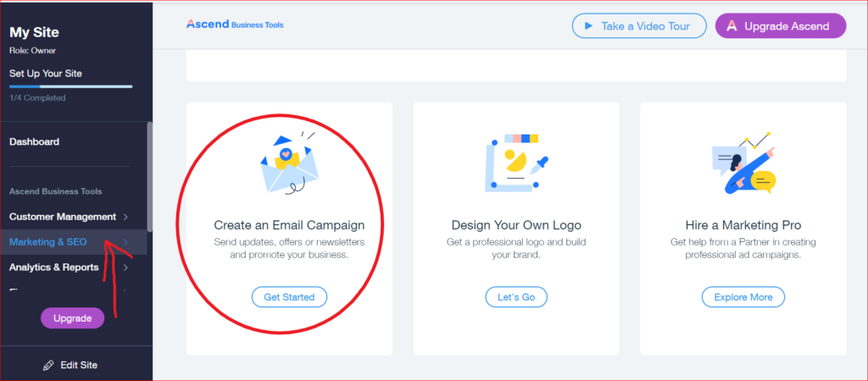Click the Let's Go logo button
Screen dimensions: 868x381
516,297
